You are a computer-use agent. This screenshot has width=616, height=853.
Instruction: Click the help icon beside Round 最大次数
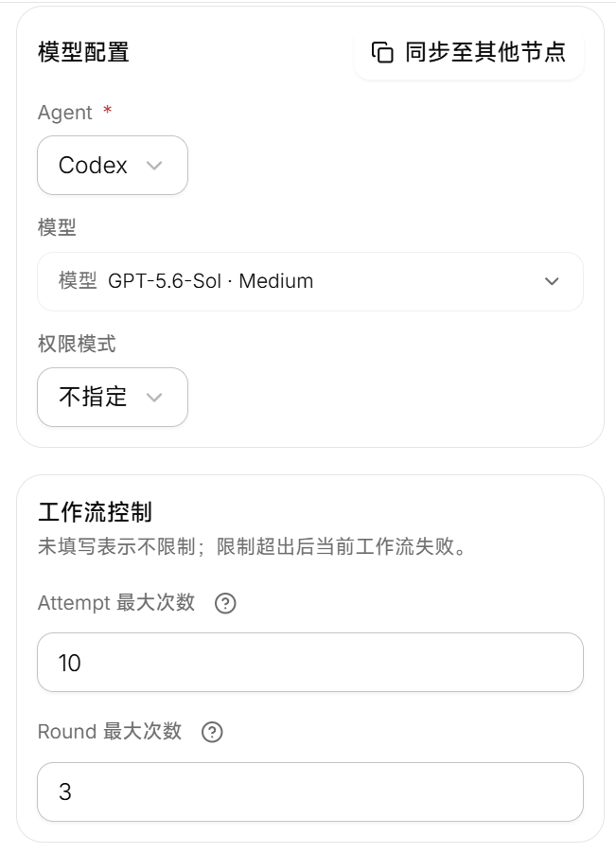point(212,732)
